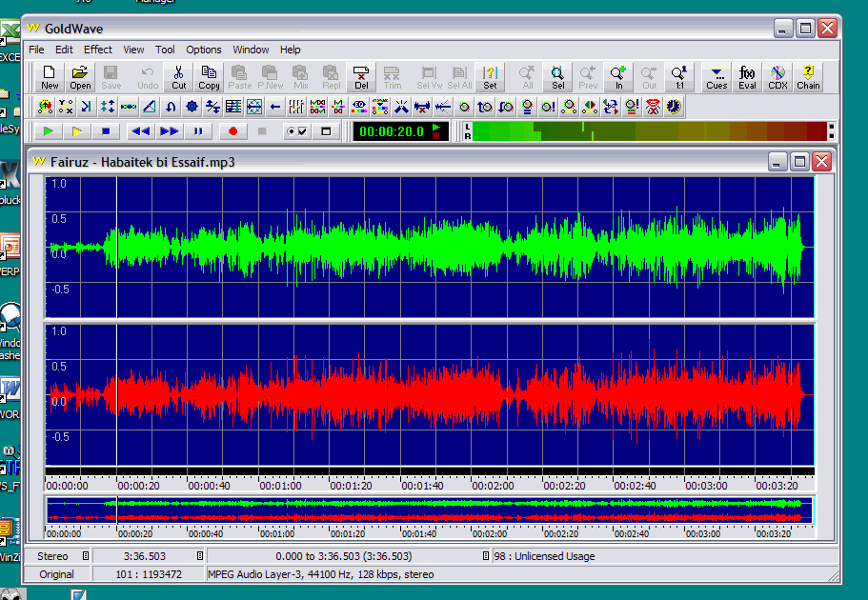Click the Fast Forward button

click(x=169, y=131)
